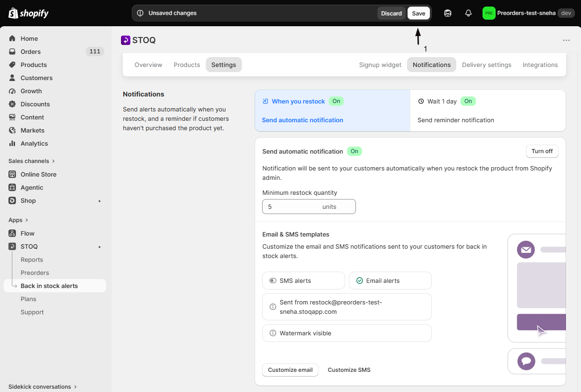581x392 pixels.
Task: Click the Shop channel icon
Action: [x=12, y=200]
